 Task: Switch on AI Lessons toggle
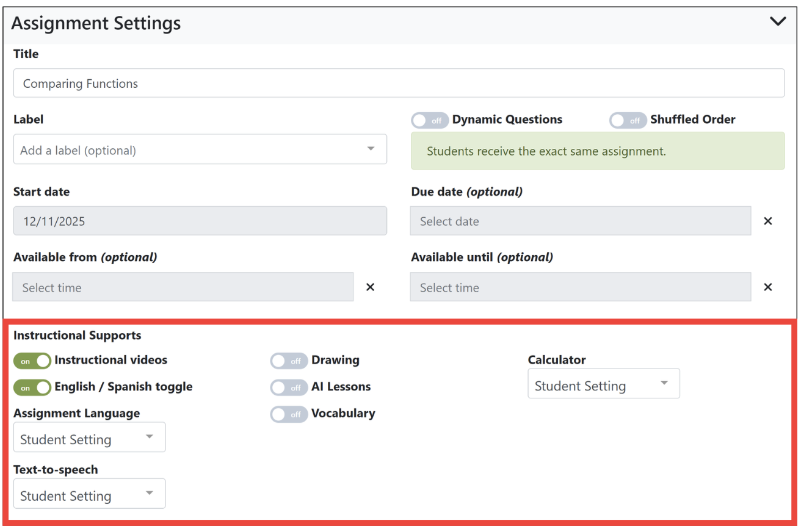[x=289, y=387]
